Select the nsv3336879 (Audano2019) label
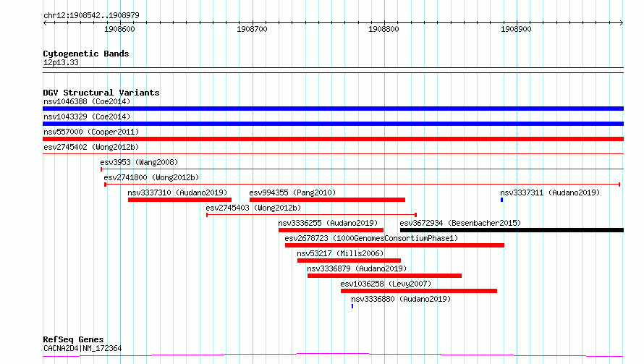The height and width of the screenshot is (364, 644). click(x=357, y=268)
